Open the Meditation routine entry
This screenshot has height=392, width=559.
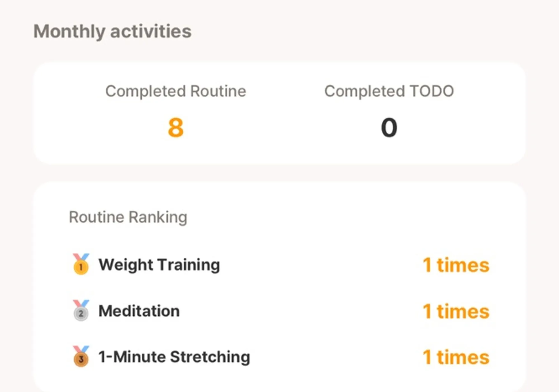(139, 311)
